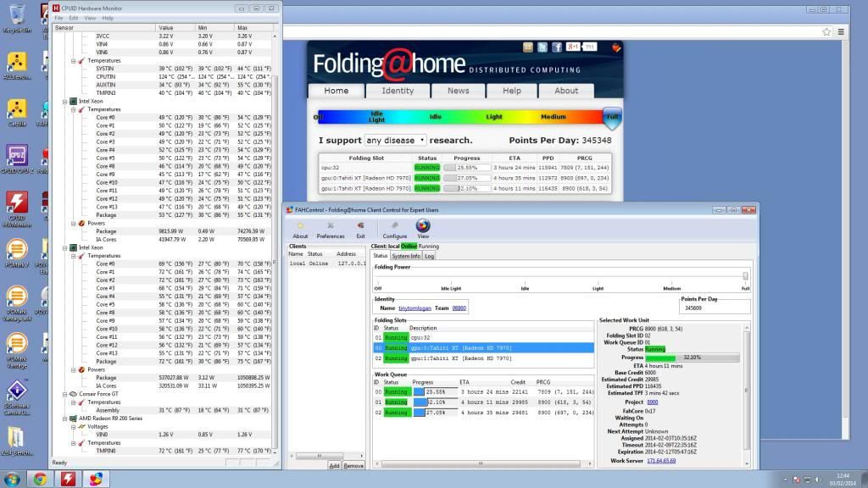This screenshot has height=488, width=868.
Task: Open the tinytomlogan name link
Action: click(x=415, y=308)
